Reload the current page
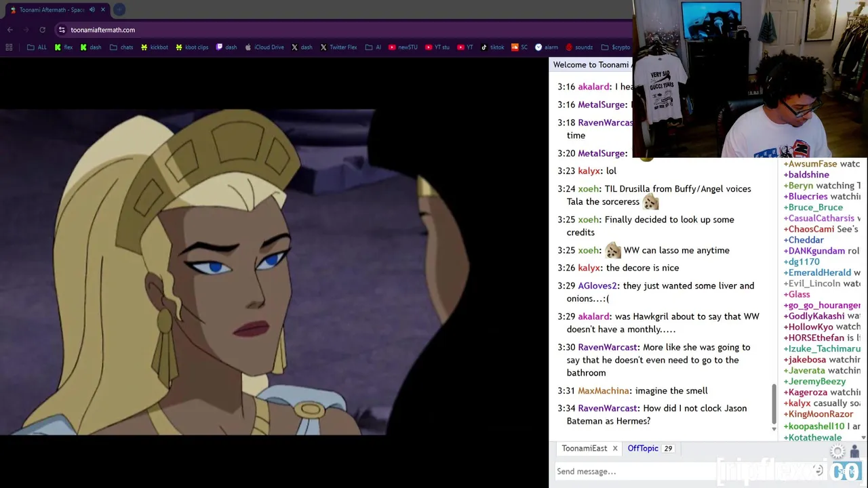The height and width of the screenshot is (488, 868). (42, 30)
